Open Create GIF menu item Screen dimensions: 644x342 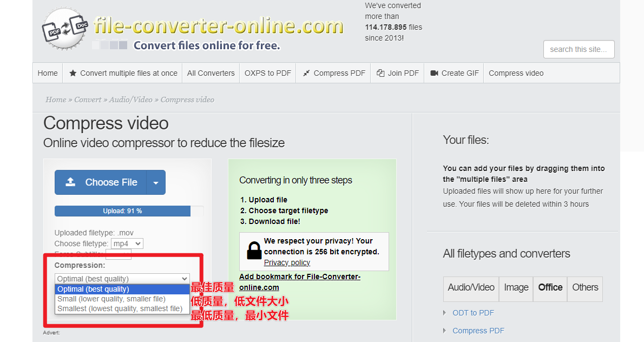click(454, 73)
